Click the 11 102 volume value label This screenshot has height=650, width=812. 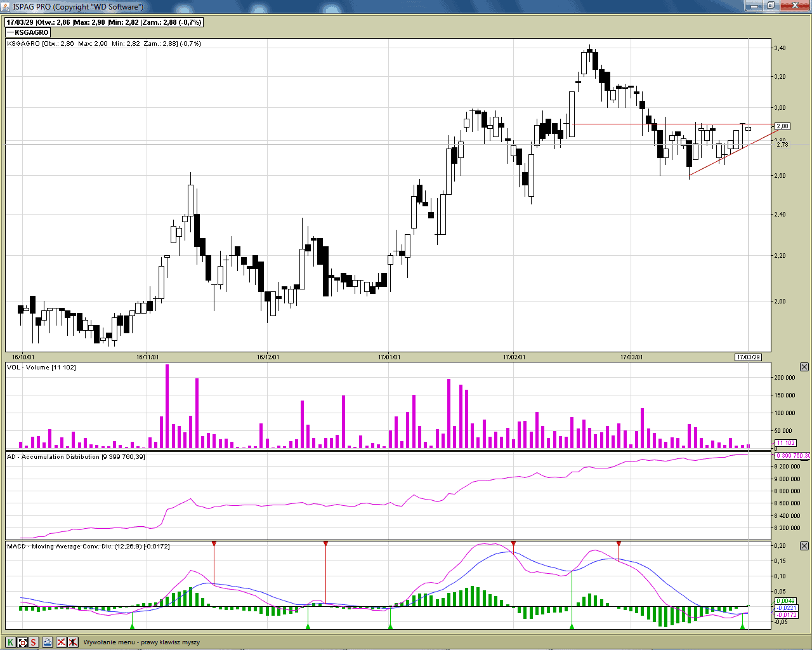[x=785, y=443]
